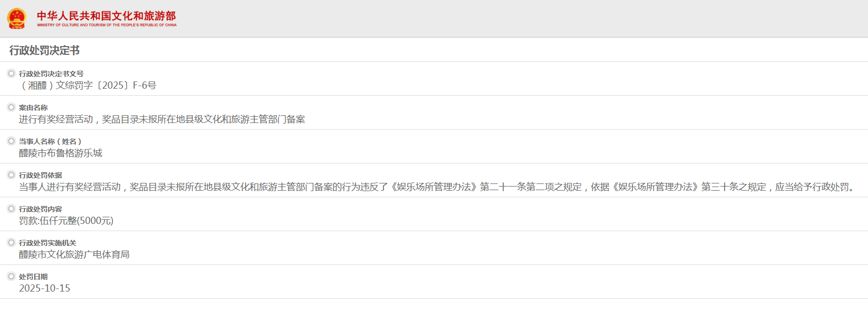
Task: Click the document number ending in F-6号
Action: 88,86
